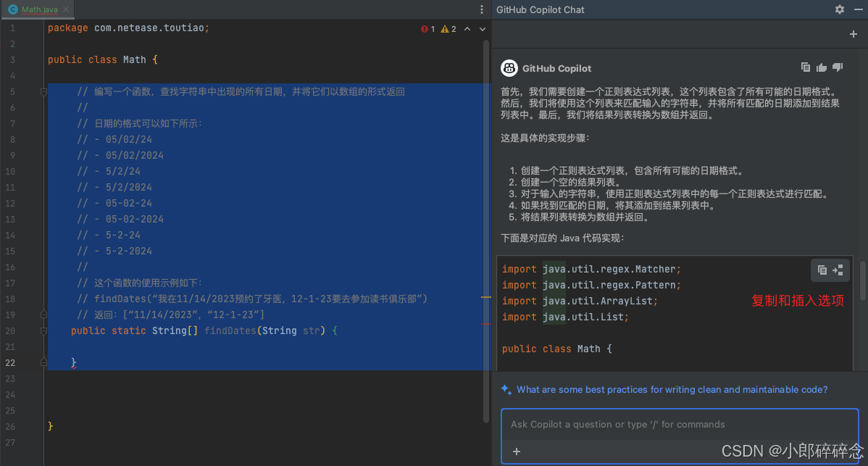Image resolution: width=868 pixels, height=466 pixels.
Task: Collapse findDates method at line 20
Action: (x=43, y=331)
